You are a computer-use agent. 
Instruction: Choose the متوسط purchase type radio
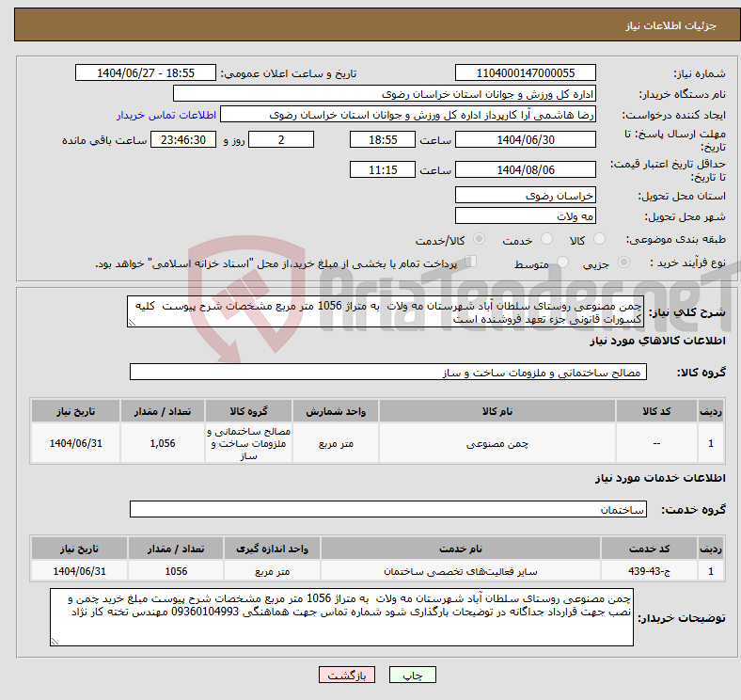tap(562, 262)
